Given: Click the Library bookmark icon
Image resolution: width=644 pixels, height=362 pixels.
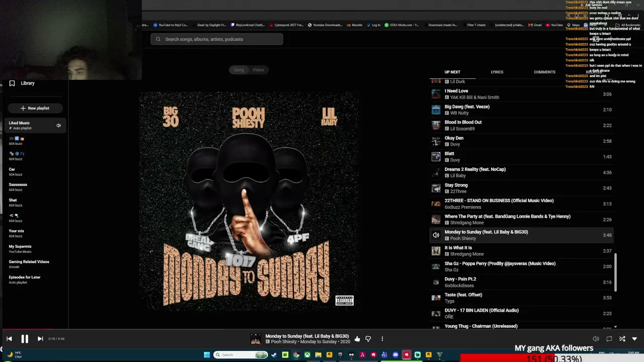Looking at the screenshot, I should click(12, 83).
